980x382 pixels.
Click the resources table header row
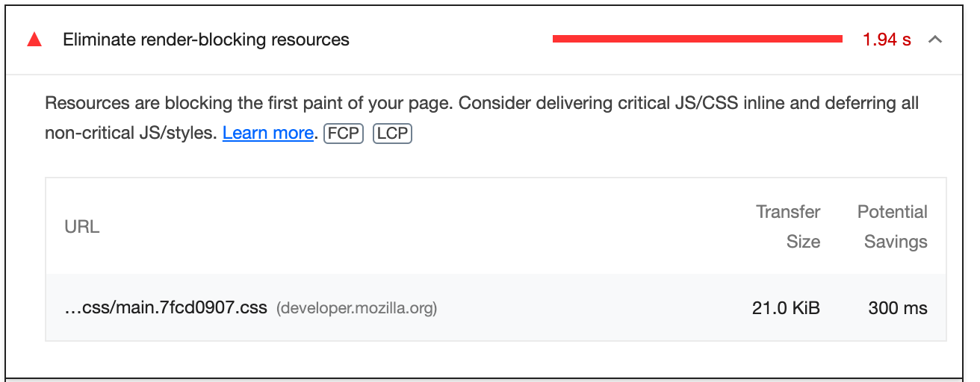496,226
